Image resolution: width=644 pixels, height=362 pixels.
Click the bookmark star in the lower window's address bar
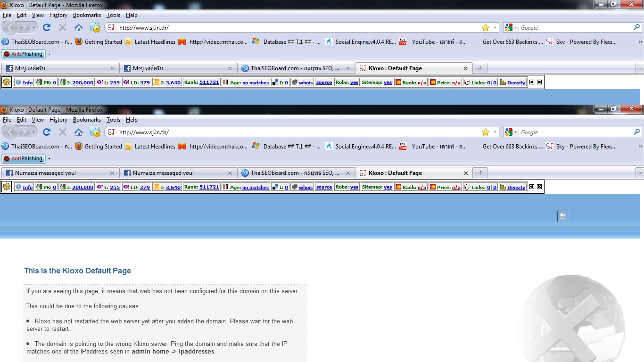click(486, 132)
